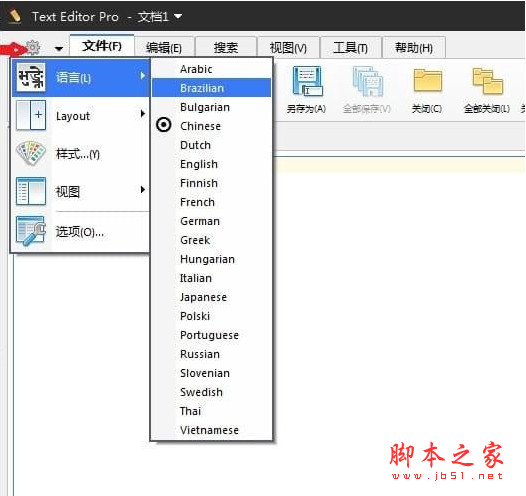Select French language

(211, 202)
